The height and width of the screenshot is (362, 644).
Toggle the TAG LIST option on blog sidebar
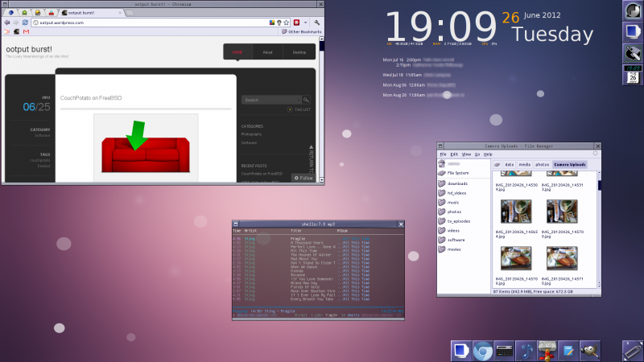click(299, 109)
